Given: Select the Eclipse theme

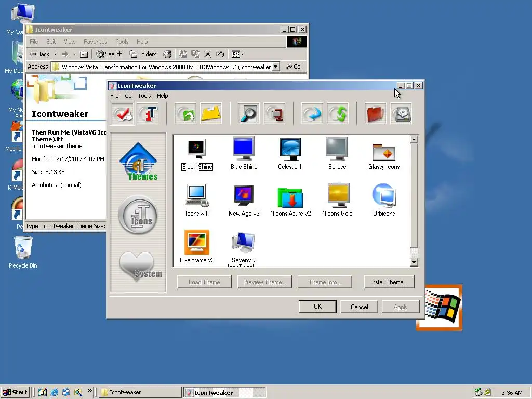Looking at the screenshot, I should click(337, 153).
